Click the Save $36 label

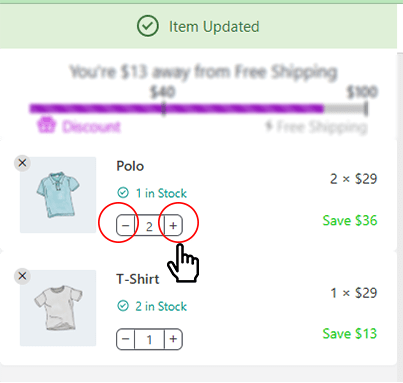(x=350, y=220)
